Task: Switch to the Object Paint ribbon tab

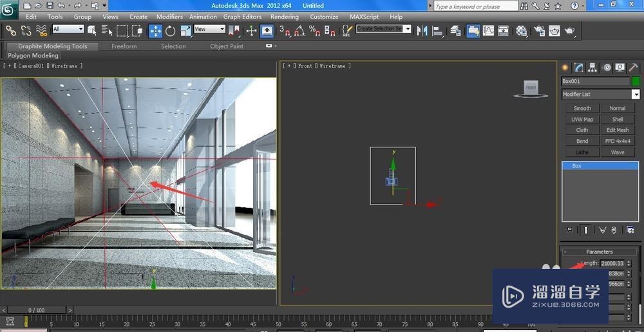Action: click(x=227, y=46)
